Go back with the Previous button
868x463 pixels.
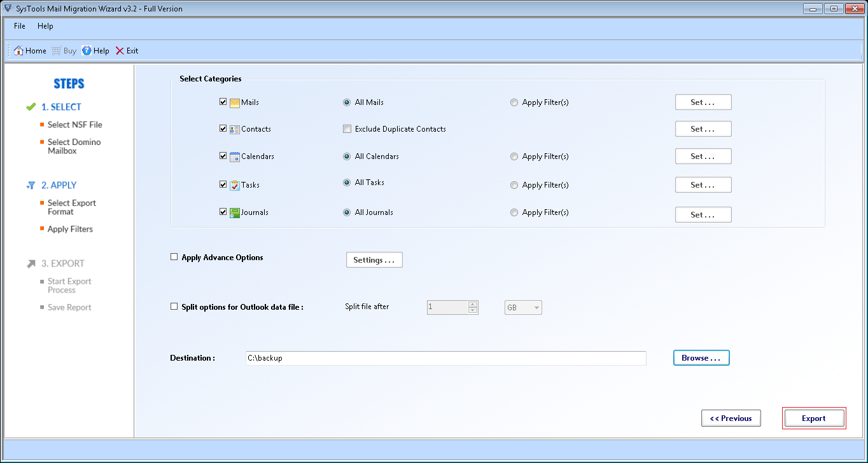point(731,418)
